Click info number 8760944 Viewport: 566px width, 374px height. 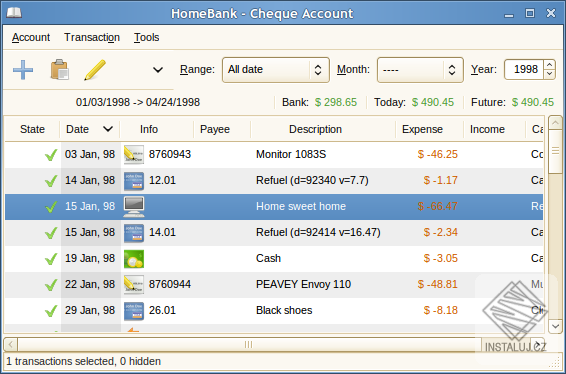click(x=170, y=284)
